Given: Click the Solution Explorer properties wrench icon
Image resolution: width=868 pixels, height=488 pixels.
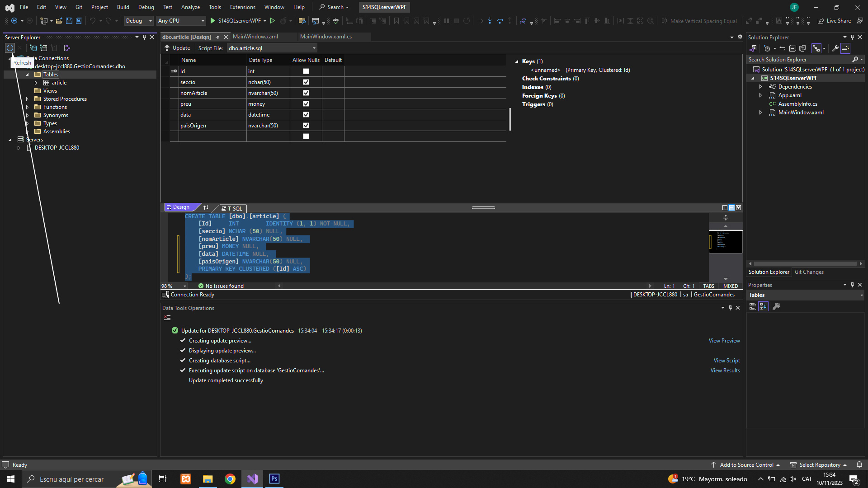Looking at the screenshot, I should (x=835, y=48).
